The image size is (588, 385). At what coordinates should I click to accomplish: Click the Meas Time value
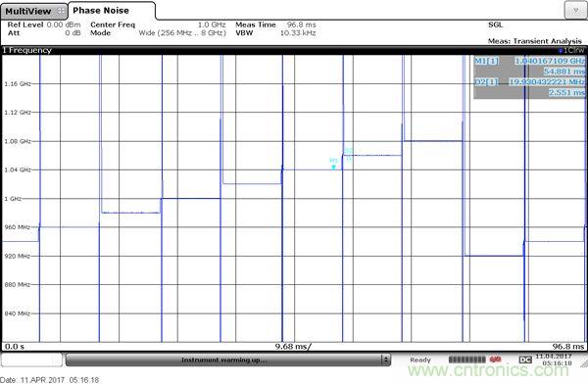click(x=302, y=24)
